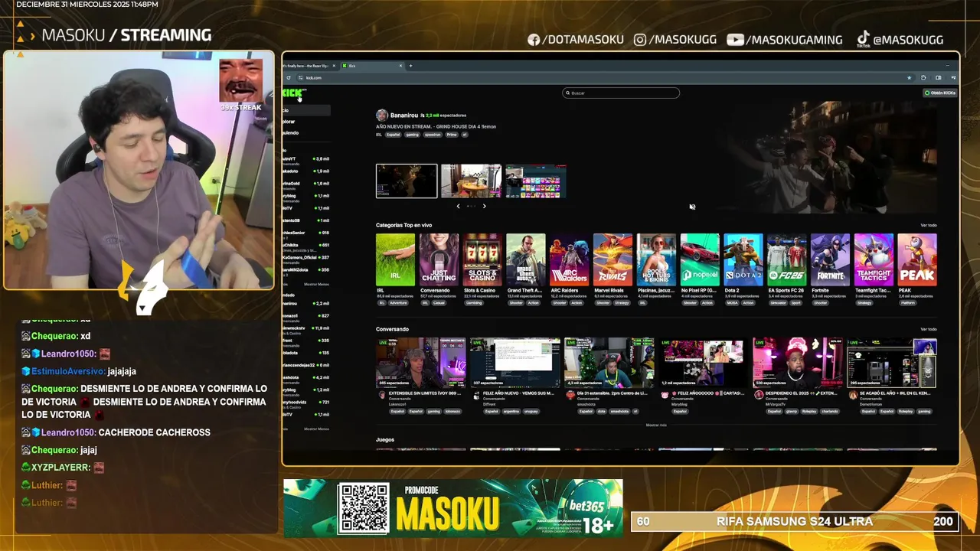The width and height of the screenshot is (980, 551).
Task: Open the Just Chatting category card
Action: pyautogui.click(x=439, y=260)
